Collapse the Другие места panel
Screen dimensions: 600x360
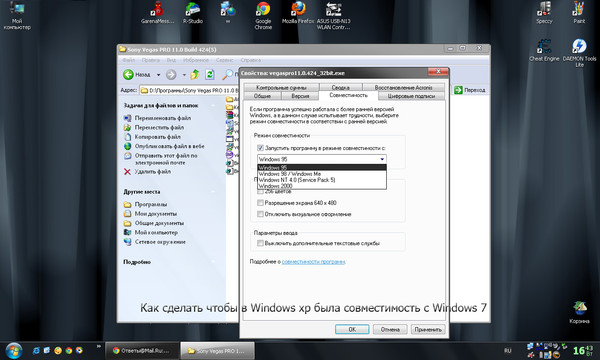click(213, 192)
